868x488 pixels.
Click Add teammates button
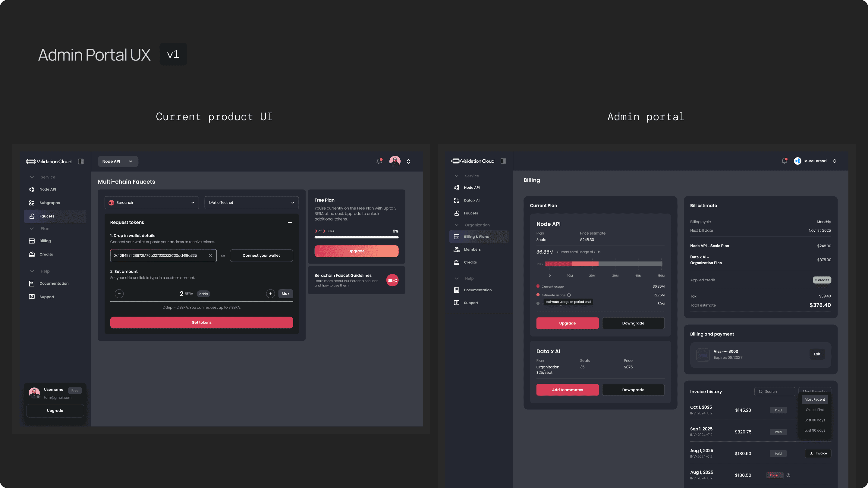(567, 390)
